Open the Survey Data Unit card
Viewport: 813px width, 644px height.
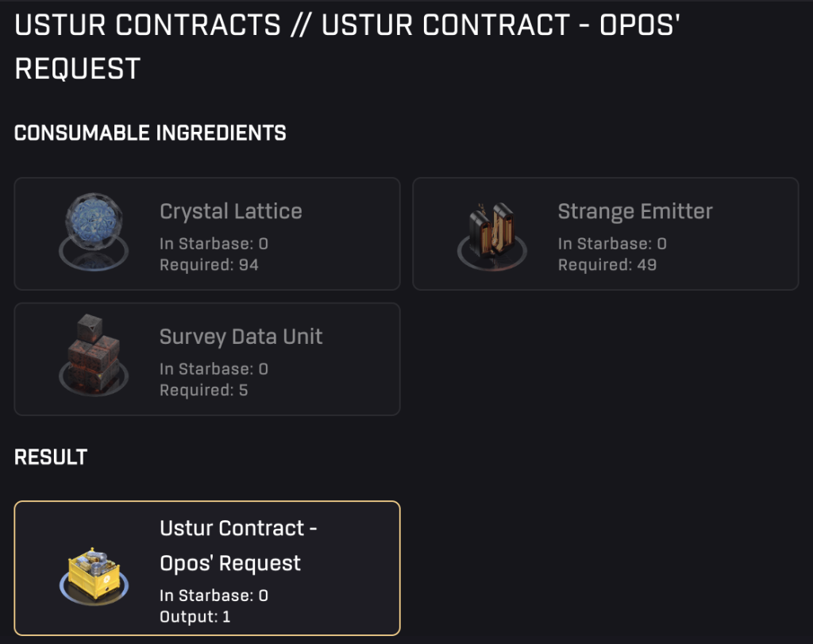[206, 358]
